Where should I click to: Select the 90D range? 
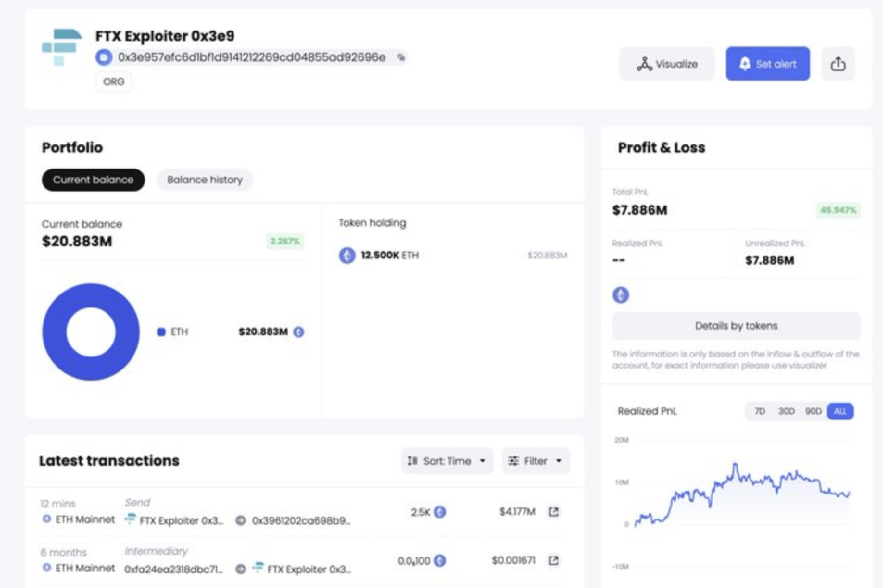click(x=813, y=412)
